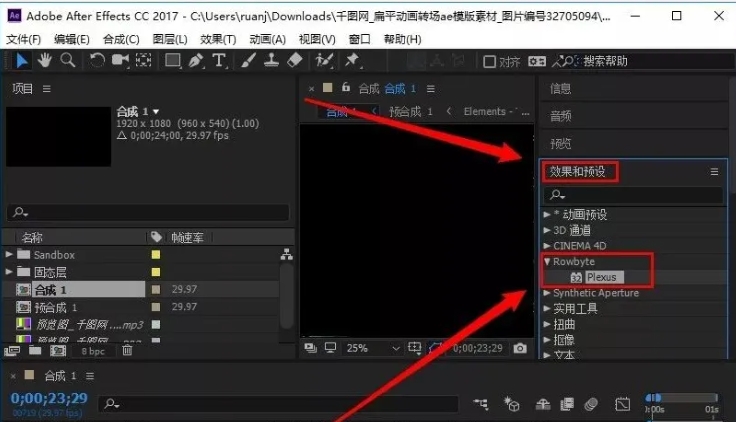Screen dimensions: 736x422
Task: Toggle motion blur switch in timeline
Action: pyautogui.click(x=591, y=404)
